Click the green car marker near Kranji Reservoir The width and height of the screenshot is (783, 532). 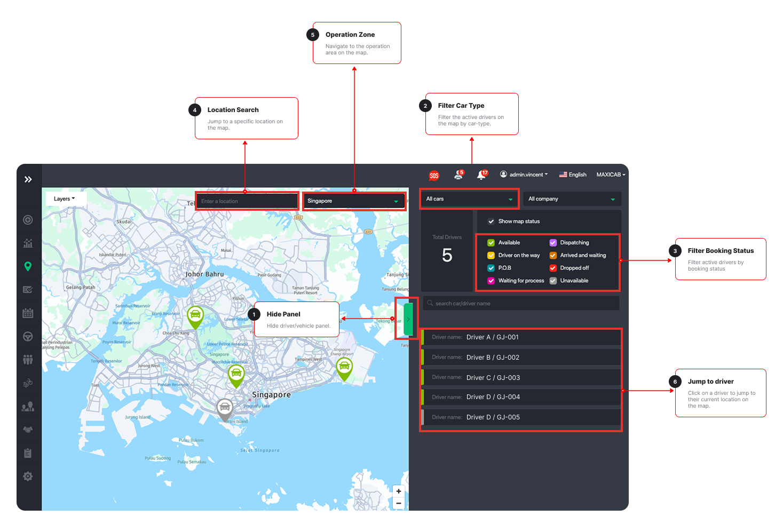click(195, 316)
